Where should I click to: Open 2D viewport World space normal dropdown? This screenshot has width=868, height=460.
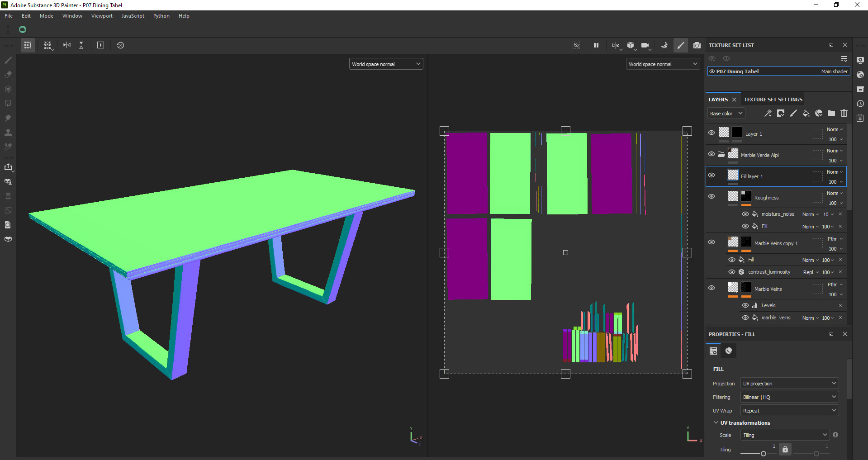pos(663,64)
